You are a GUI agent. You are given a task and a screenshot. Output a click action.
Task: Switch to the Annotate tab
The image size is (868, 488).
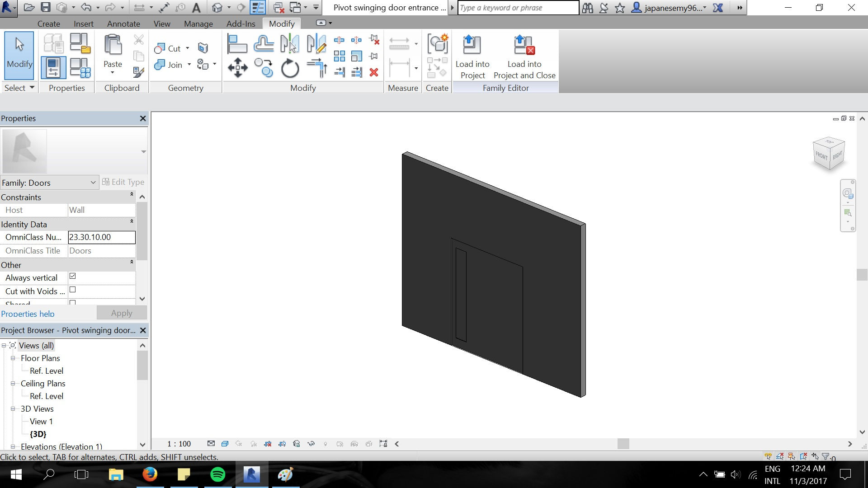click(x=123, y=23)
